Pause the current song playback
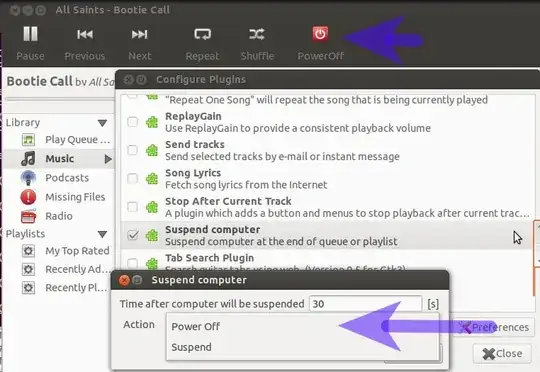 pyautogui.click(x=30, y=34)
